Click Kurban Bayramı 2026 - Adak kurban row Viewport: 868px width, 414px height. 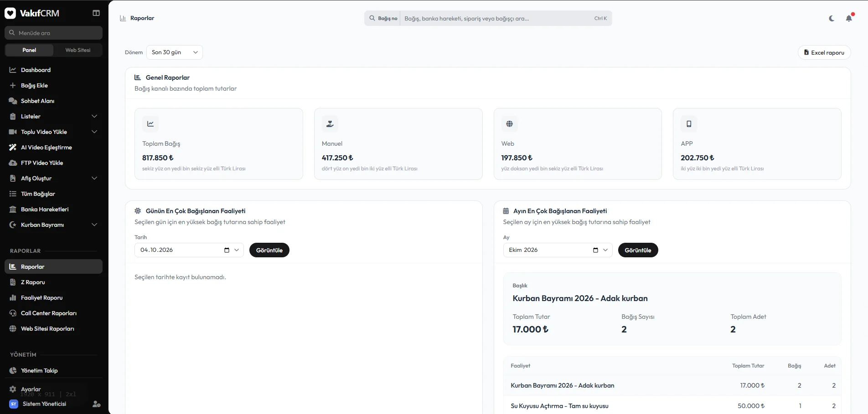point(672,385)
